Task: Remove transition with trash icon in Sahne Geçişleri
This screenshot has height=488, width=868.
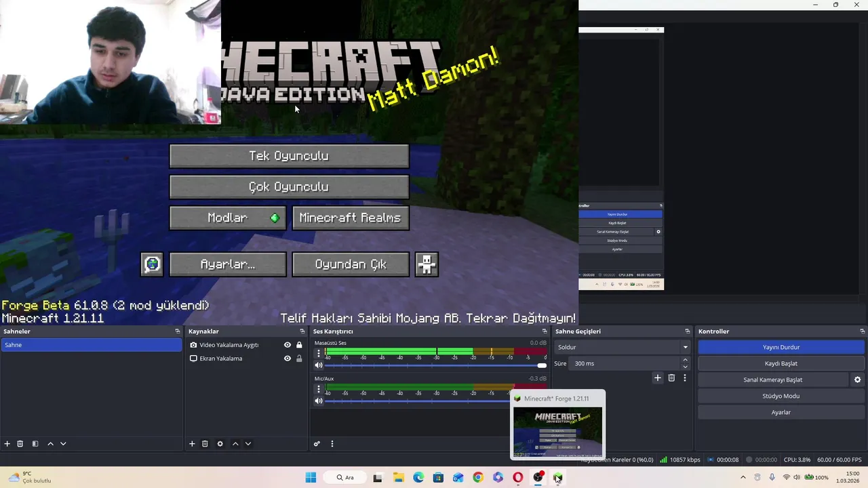Action: click(671, 378)
